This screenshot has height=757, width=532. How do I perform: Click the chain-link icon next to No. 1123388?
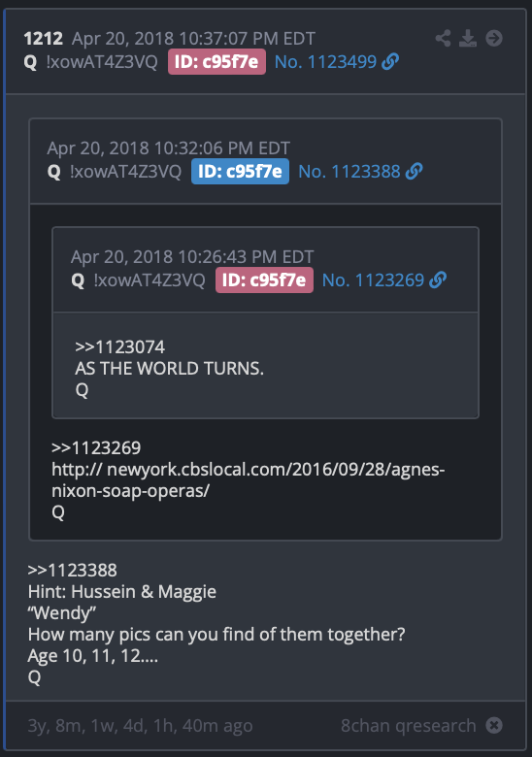[x=414, y=172]
